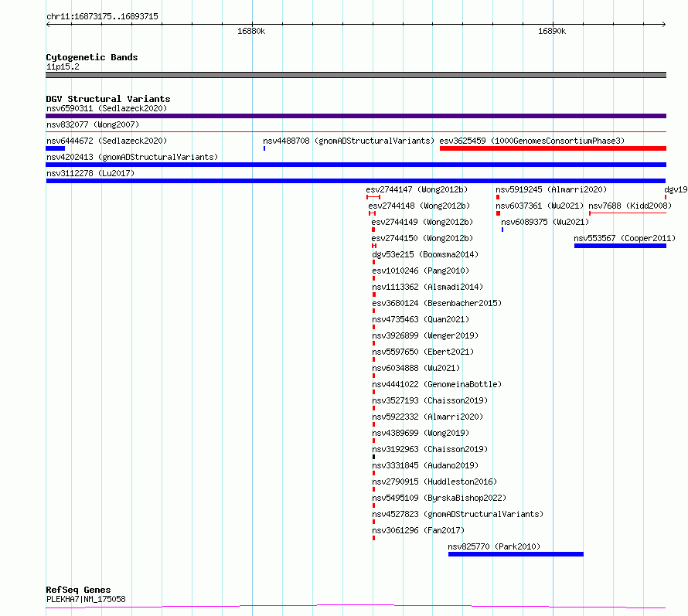The width and height of the screenshot is (688, 616).
Task: Select the short blue nsv6444672 bar
Action: pyautogui.click(x=56, y=148)
